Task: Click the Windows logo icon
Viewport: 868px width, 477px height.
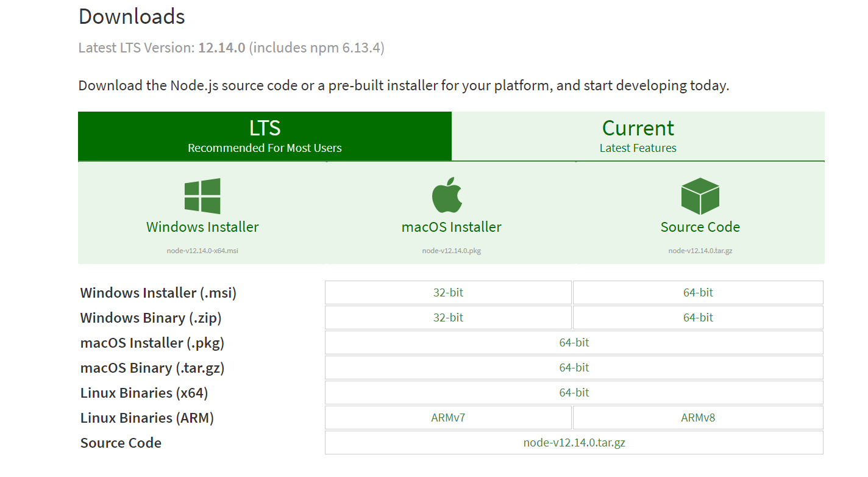Action: (x=202, y=196)
